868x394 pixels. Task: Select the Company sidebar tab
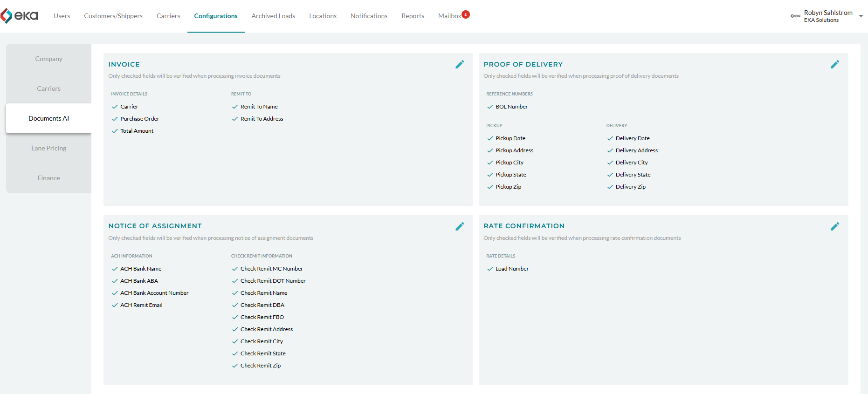[x=48, y=59]
